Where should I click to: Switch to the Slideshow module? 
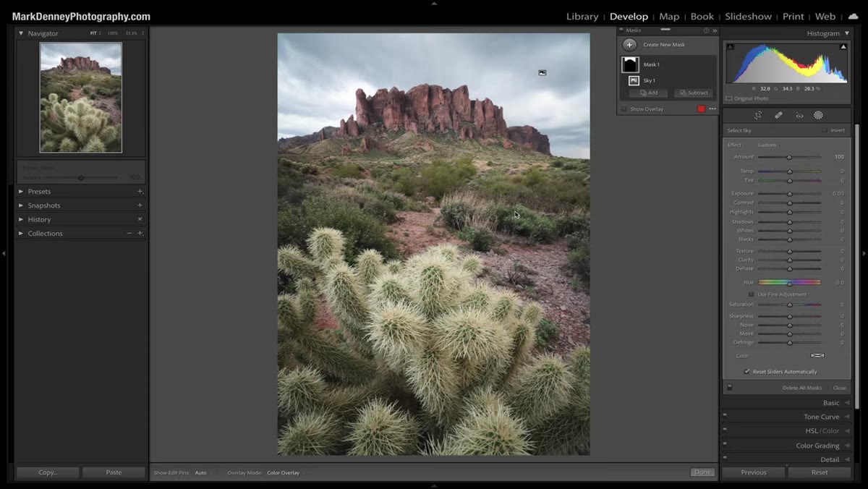click(748, 17)
